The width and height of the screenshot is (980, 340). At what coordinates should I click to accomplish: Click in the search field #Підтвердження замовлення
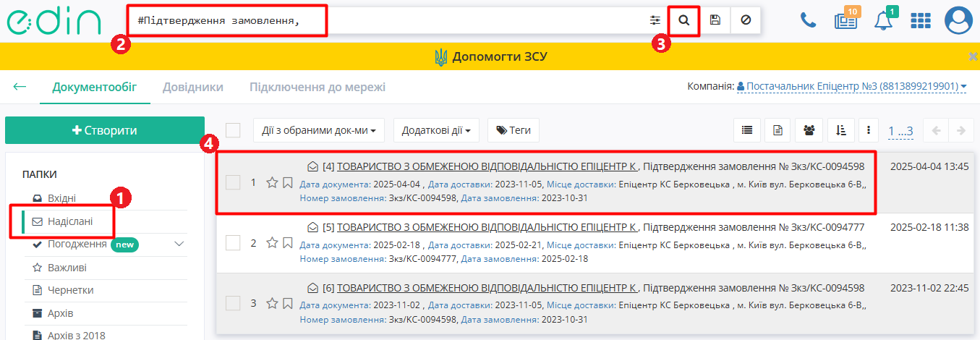tap(383, 20)
